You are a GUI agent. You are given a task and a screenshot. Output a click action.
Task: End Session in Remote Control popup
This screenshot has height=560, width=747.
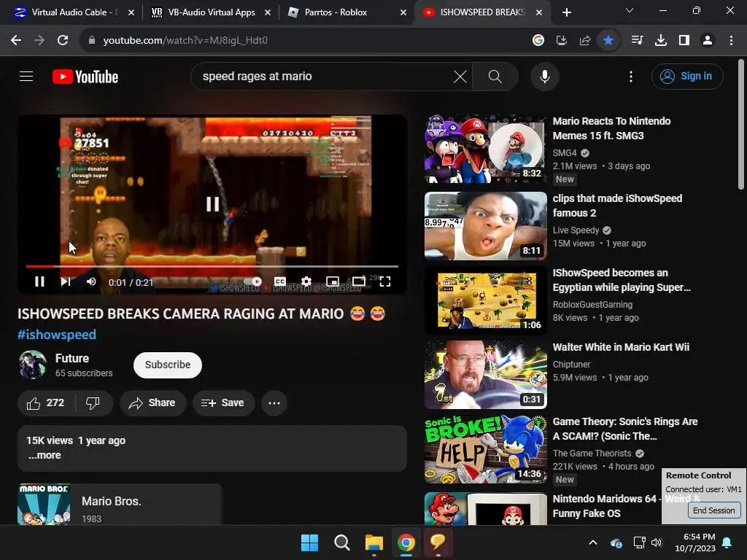point(713,510)
